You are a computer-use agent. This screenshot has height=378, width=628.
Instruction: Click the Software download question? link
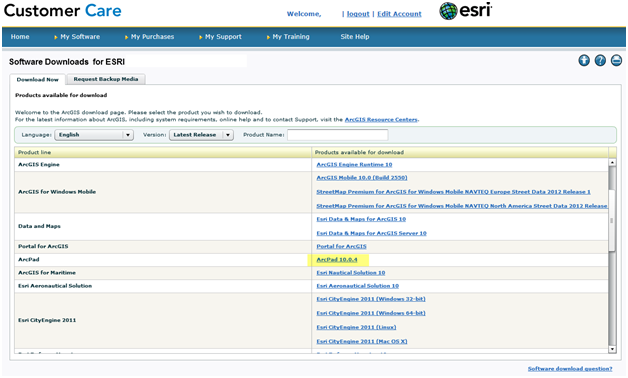coord(570,369)
